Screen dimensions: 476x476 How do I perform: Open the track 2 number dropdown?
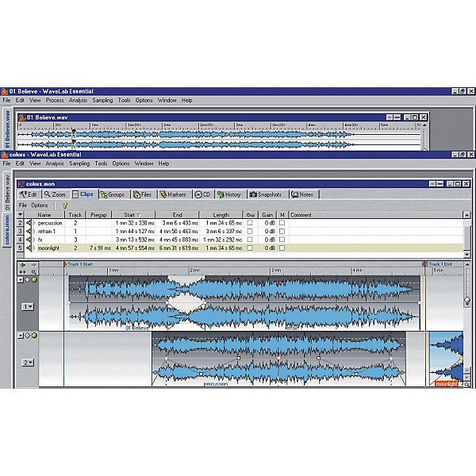pyautogui.click(x=28, y=363)
